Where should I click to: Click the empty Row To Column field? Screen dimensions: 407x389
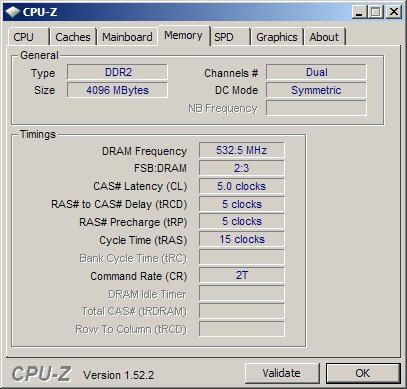pos(242,329)
